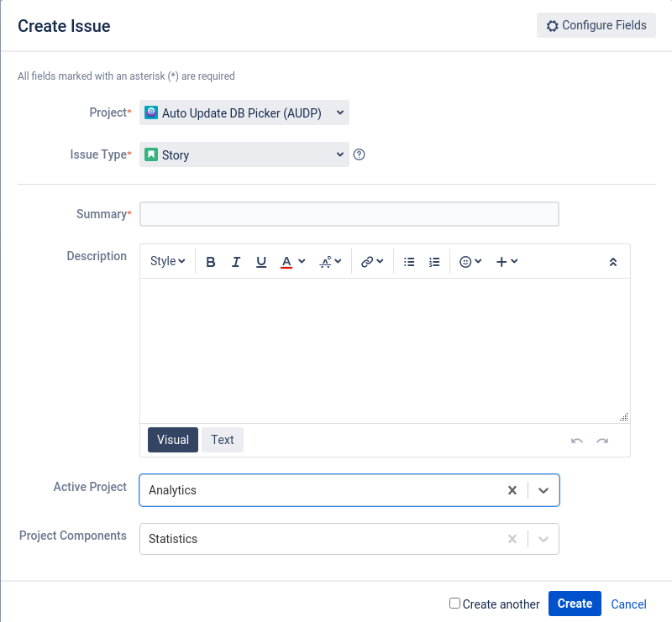Switch to Text editor tab
The height and width of the screenshot is (622, 672).
[x=223, y=440]
